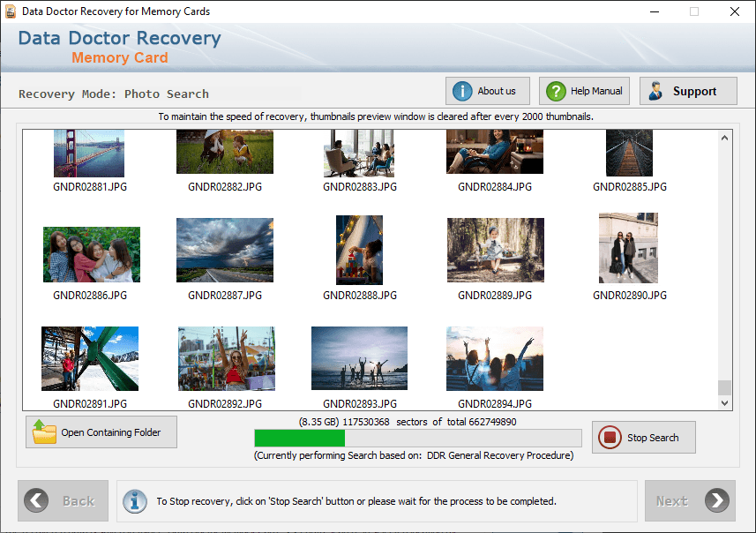Click the file name GNDR02889.JPG
The width and height of the screenshot is (756, 533).
(495, 296)
